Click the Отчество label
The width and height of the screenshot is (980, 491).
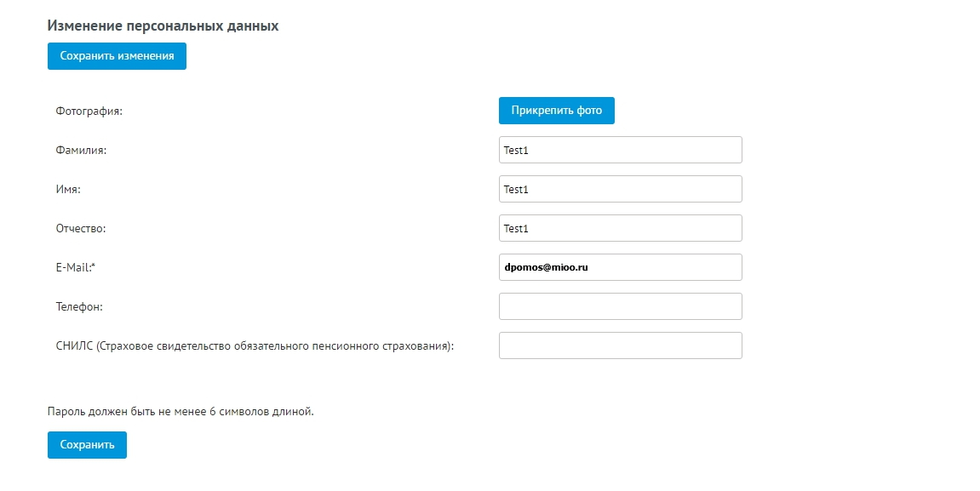click(x=81, y=229)
